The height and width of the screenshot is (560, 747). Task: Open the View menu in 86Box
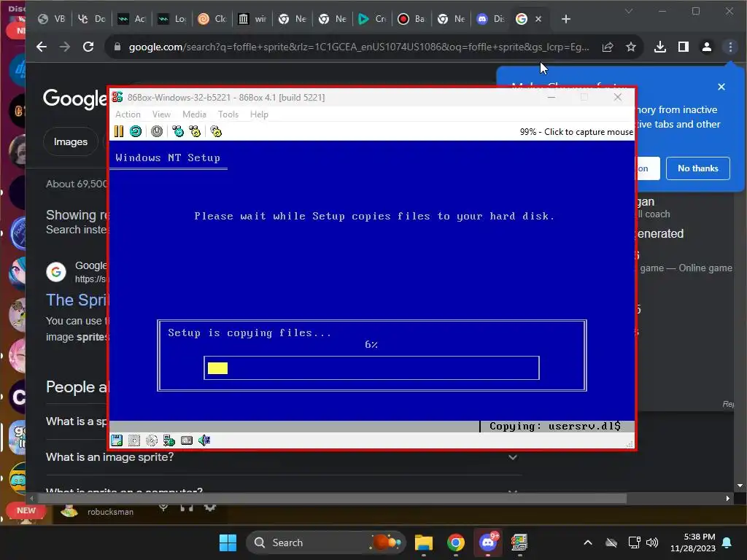point(161,114)
